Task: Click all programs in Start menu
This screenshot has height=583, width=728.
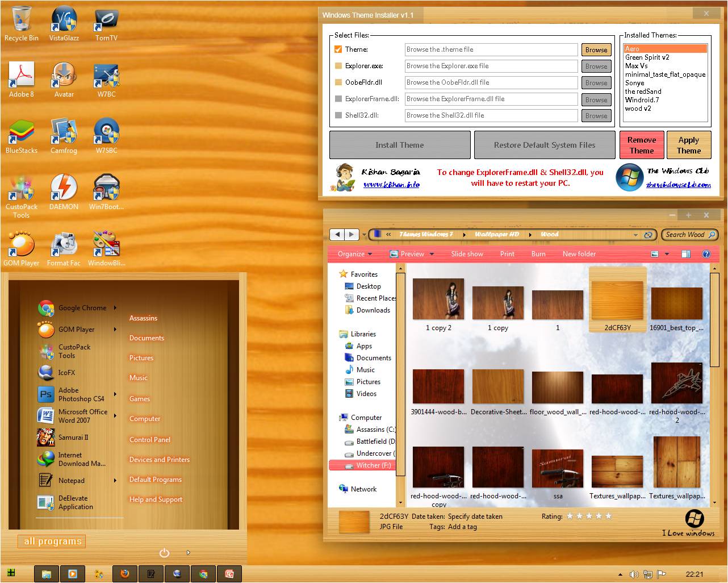Action: pyautogui.click(x=52, y=542)
